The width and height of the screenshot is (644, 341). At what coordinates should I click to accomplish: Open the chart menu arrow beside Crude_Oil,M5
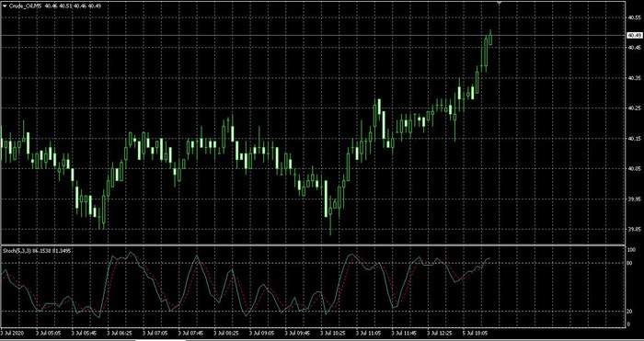(x=5, y=6)
